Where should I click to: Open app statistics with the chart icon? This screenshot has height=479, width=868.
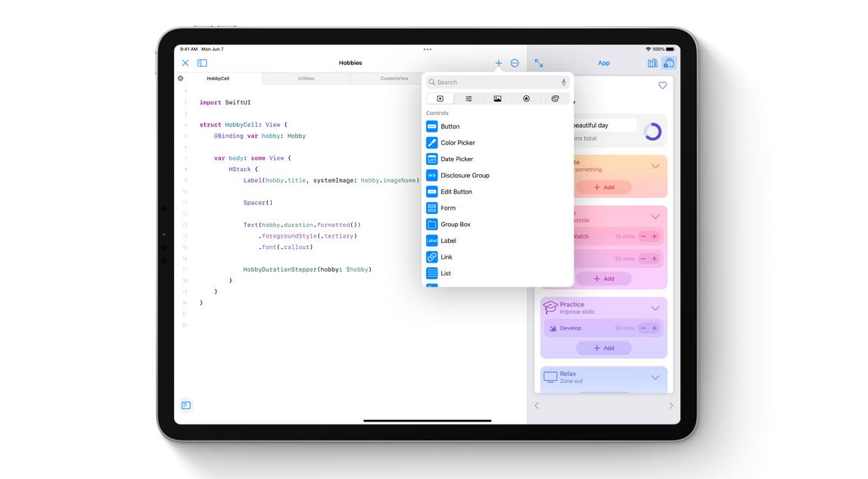652,63
